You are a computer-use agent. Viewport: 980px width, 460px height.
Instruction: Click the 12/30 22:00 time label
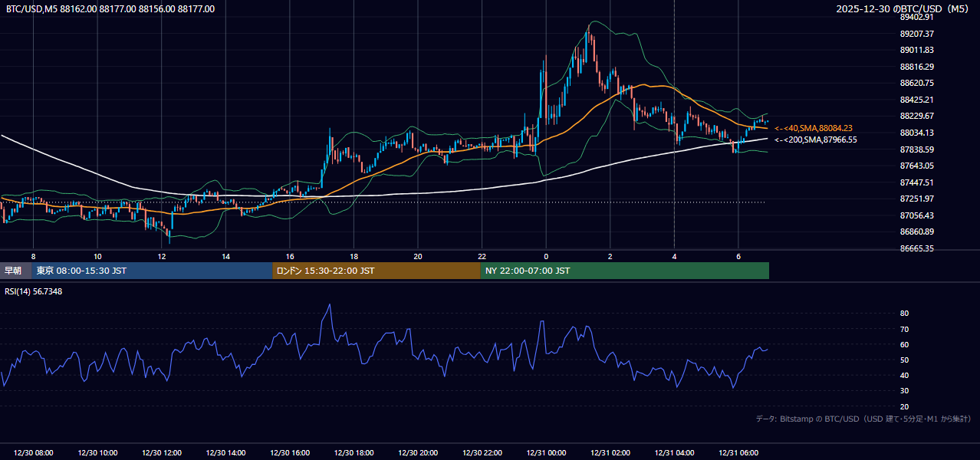tap(482, 453)
